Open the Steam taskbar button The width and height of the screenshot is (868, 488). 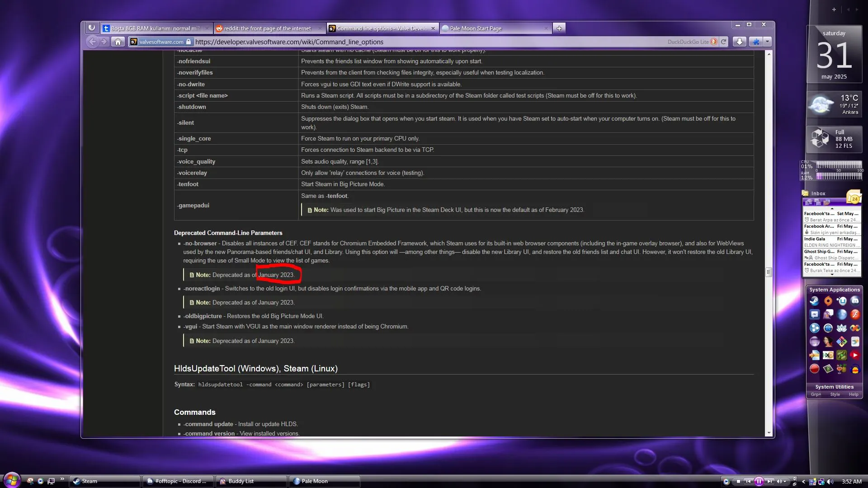pos(105,481)
